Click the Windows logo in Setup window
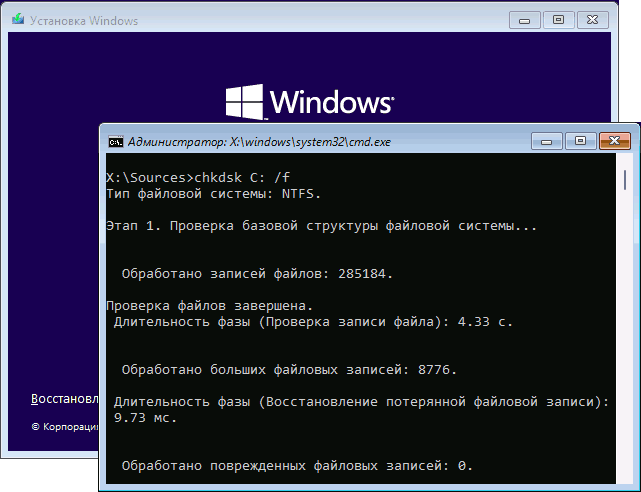641x492 pixels. (x=309, y=102)
